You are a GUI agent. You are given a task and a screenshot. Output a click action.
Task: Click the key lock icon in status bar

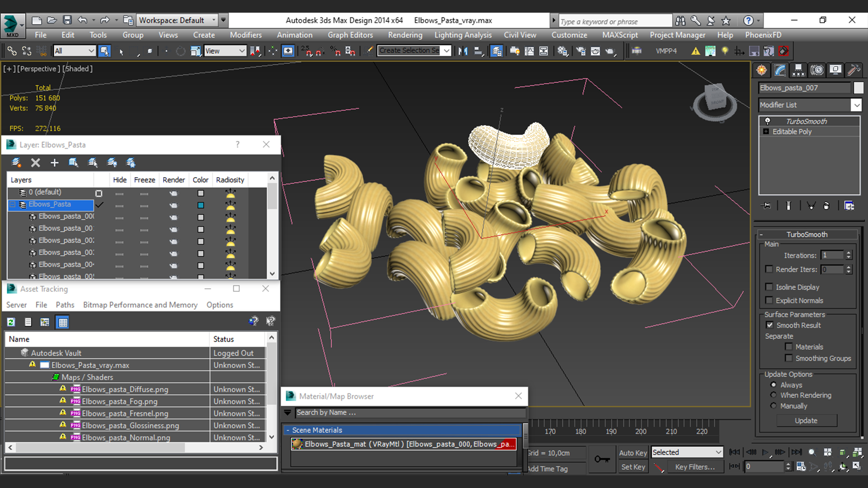point(602,460)
